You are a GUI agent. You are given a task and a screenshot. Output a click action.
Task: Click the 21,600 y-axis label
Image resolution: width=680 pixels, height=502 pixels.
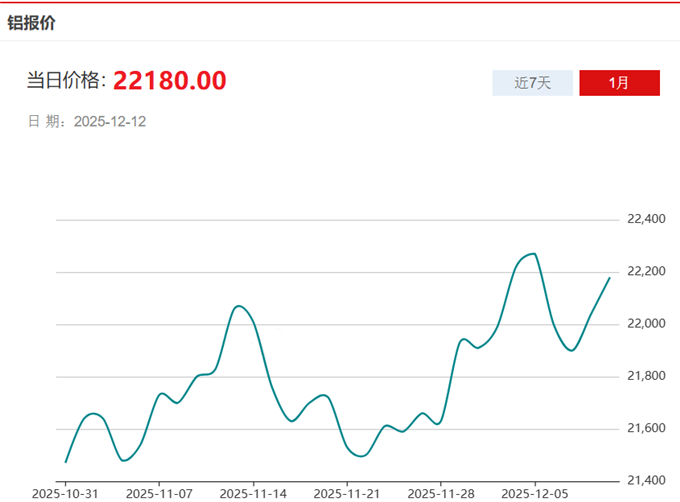click(646, 428)
